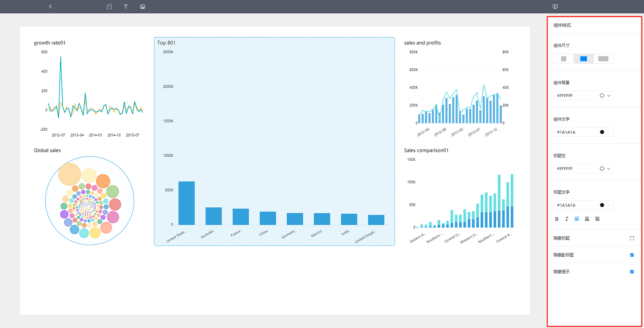Click the 隐藏提示 label text
The height and width of the screenshot is (328, 644).
tap(561, 272)
